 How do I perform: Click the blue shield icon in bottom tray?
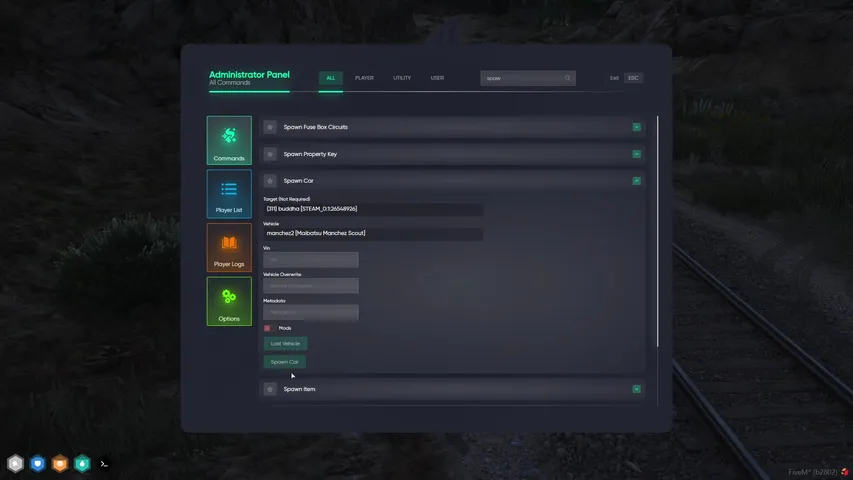(38, 464)
